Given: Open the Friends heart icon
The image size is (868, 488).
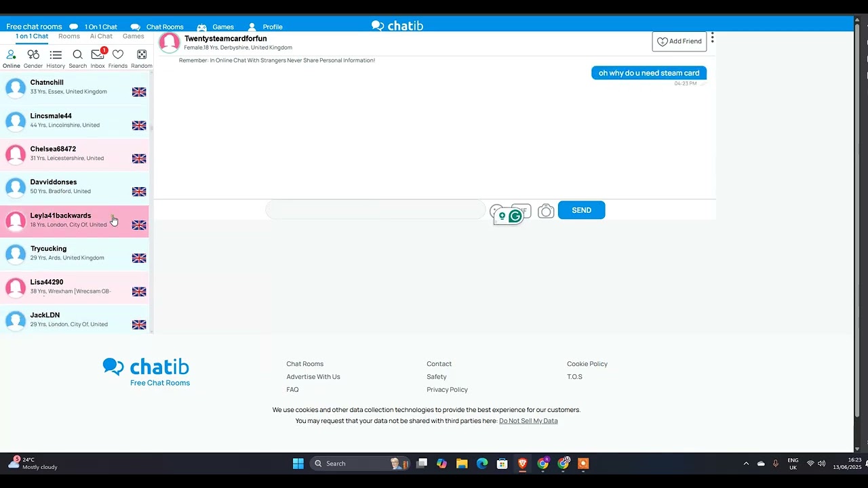Looking at the screenshot, I should point(118,58).
